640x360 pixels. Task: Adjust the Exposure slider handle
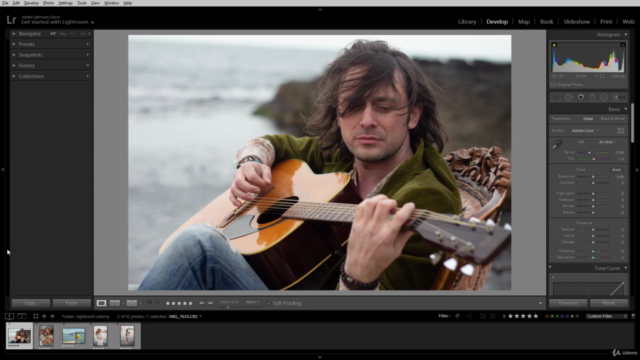tap(593, 176)
